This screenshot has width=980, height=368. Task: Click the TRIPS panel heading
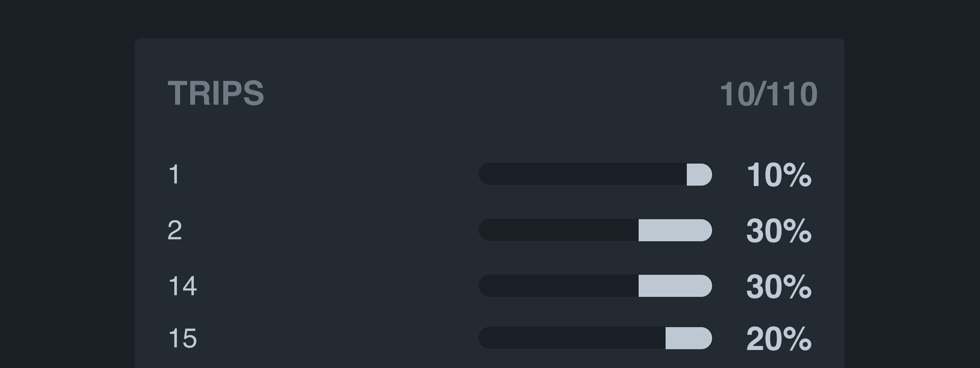click(x=216, y=93)
